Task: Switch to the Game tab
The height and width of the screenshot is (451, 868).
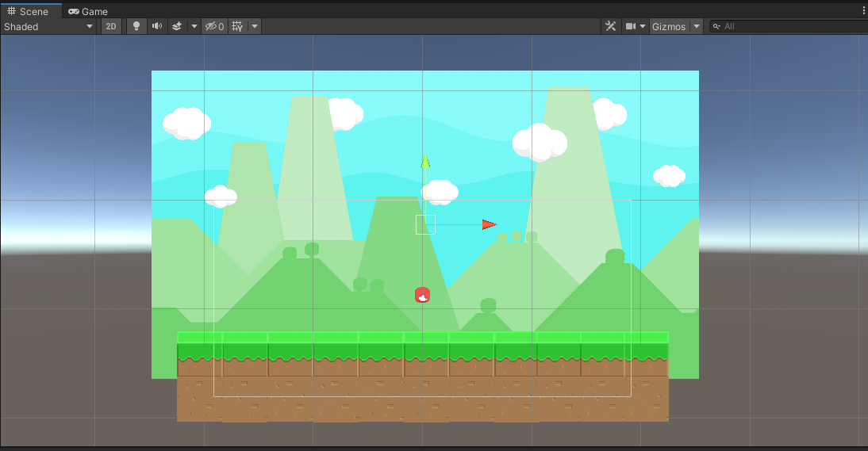Action: coord(88,12)
